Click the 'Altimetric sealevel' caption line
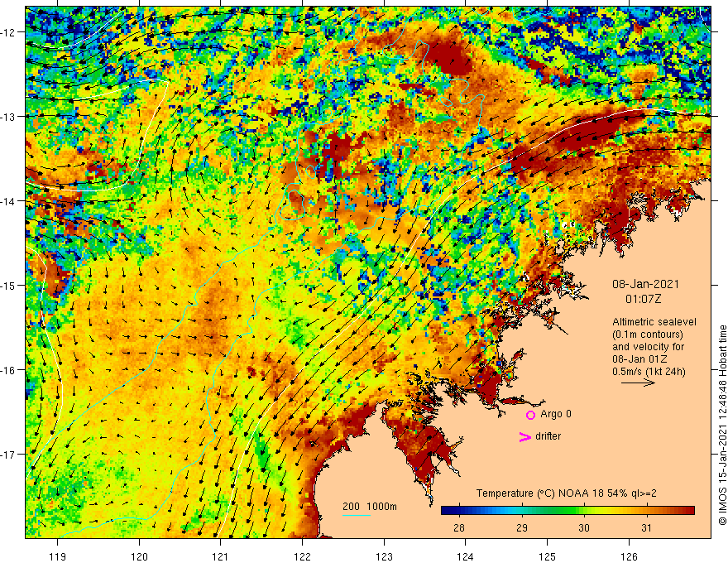This screenshot has height=563, width=728. click(654, 322)
